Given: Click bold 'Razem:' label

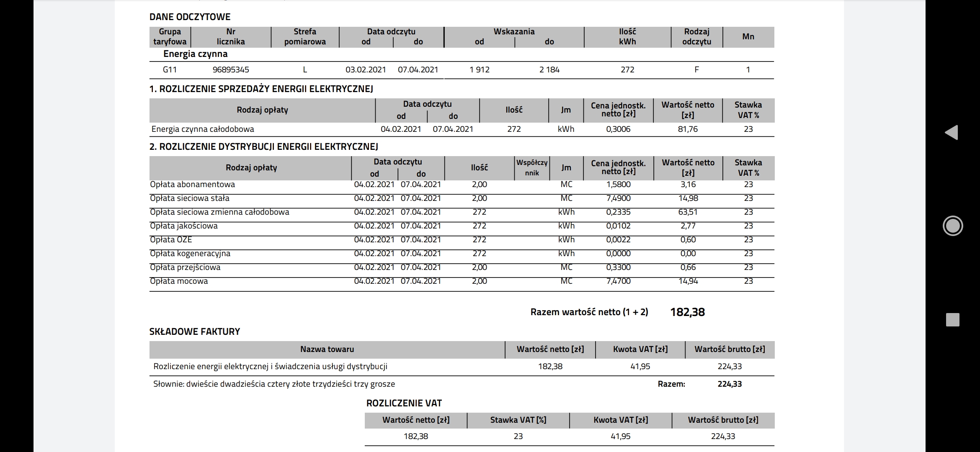Looking at the screenshot, I should tap(671, 384).
